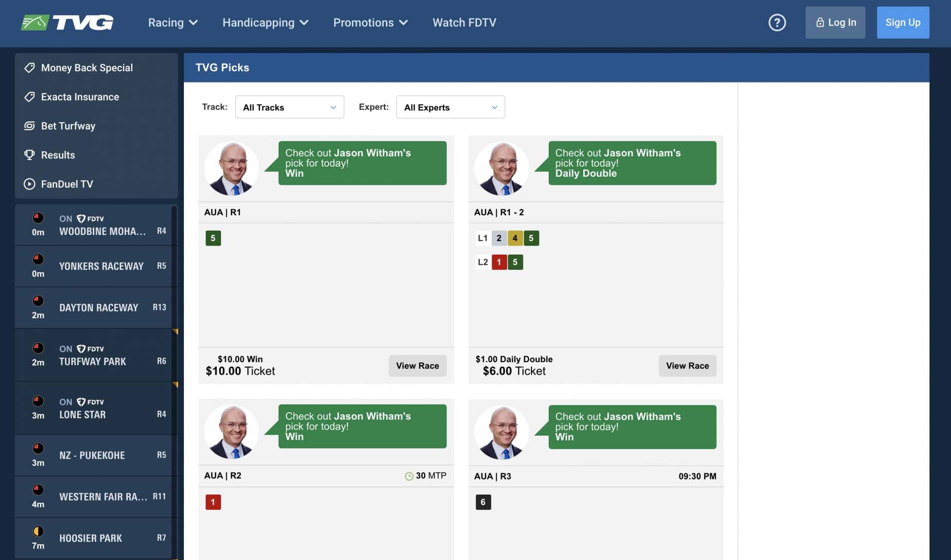Open the help question mark icon
Image resolution: width=951 pixels, height=560 pixels.
point(776,23)
